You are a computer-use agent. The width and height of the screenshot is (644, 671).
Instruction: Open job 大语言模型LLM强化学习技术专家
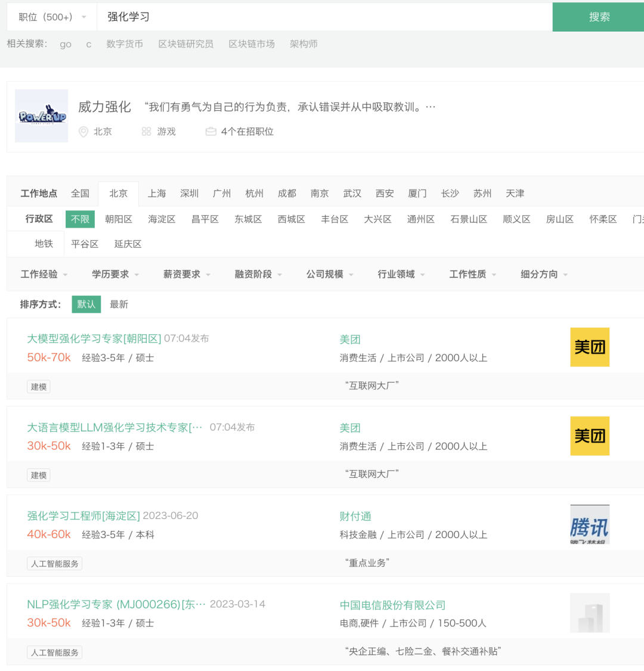coord(114,427)
